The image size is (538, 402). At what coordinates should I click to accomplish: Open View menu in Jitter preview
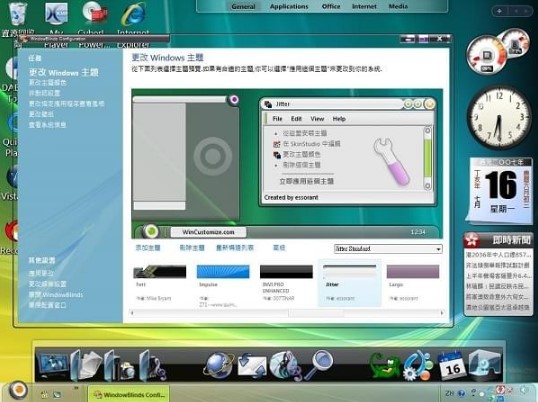(x=317, y=119)
